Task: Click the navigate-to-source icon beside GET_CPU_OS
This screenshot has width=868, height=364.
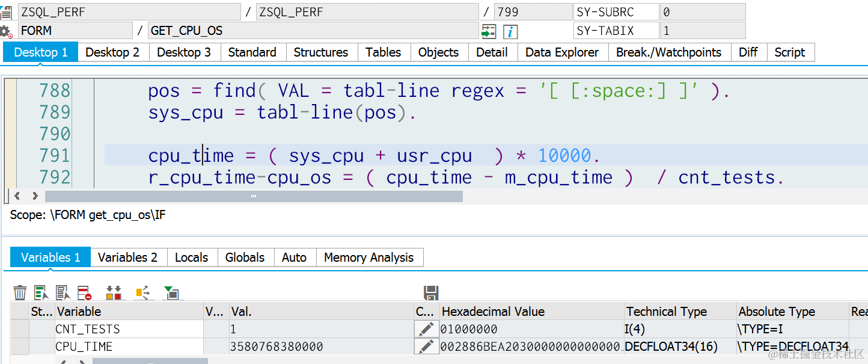Action: tap(489, 31)
